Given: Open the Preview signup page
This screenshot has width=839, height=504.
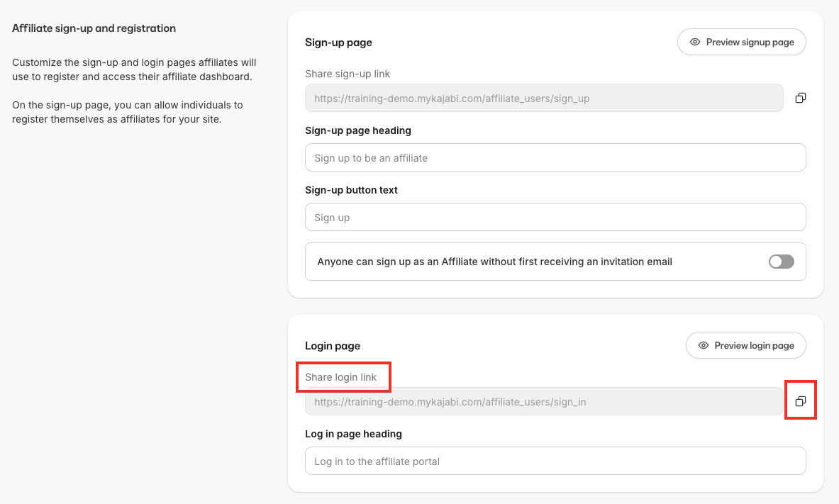Looking at the screenshot, I should 741,42.
